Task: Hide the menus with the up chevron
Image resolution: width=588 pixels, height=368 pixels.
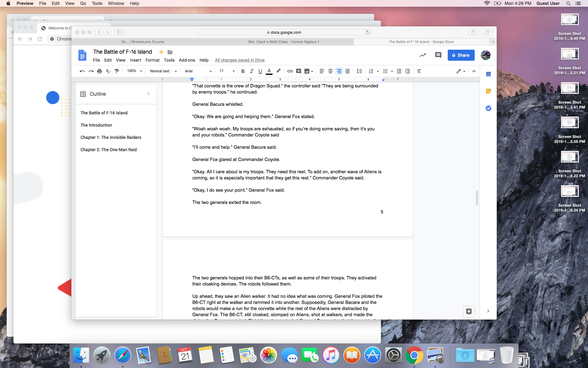Action: coord(474,71)
